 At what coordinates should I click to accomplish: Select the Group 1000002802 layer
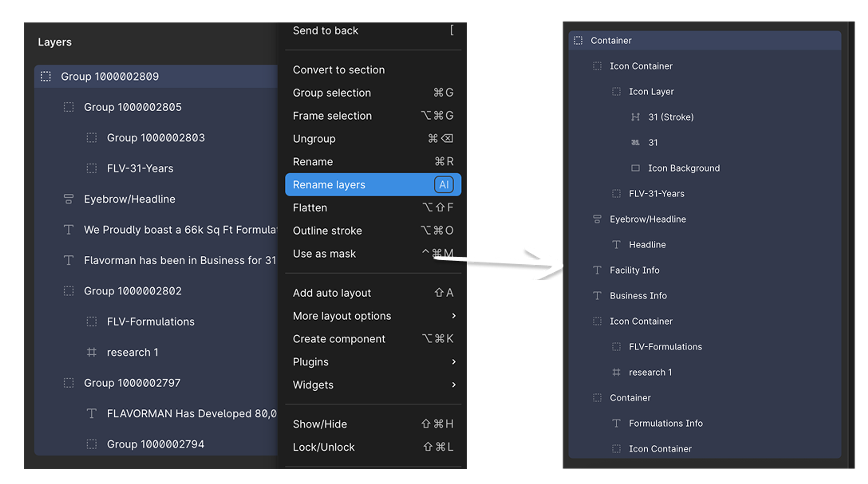(156, 291)
